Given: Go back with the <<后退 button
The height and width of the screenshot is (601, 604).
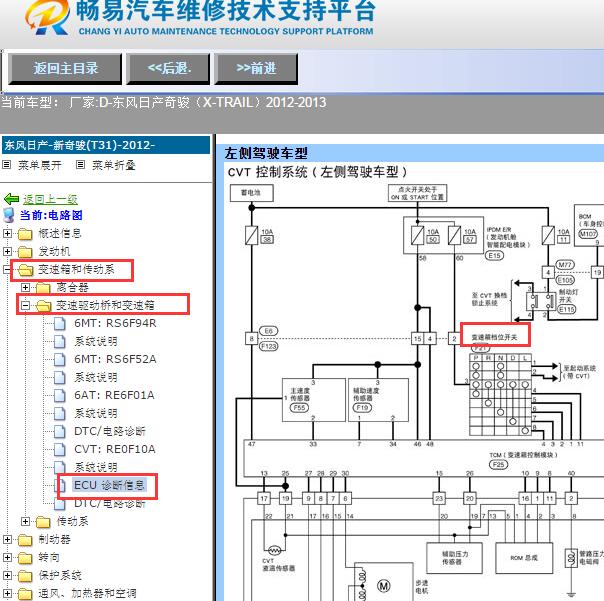Looking at the screenshot, I should (x=169, y=69).
